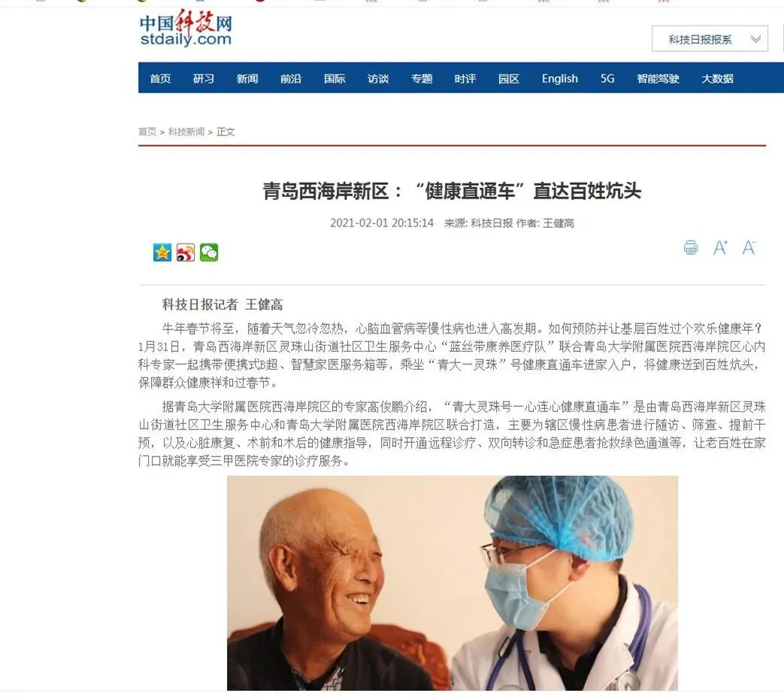Open the 专题 navigation item

pos(422,78)
